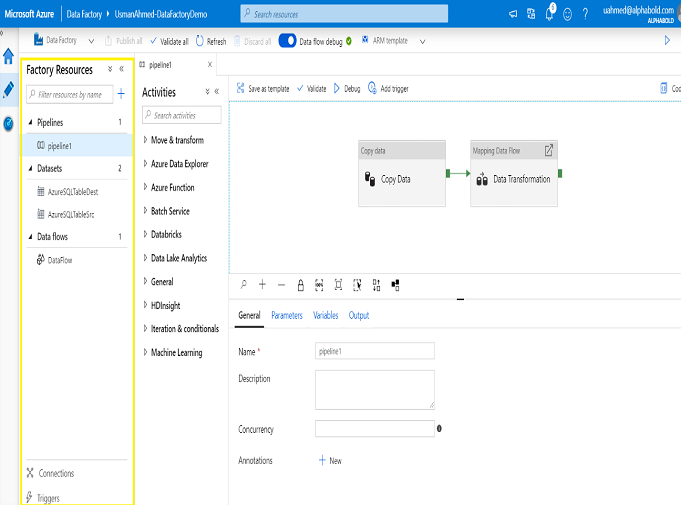Open the Monitor gauge icon in sidebar
Viewport: 681px width, 505px height.
(x=8, y=124)
